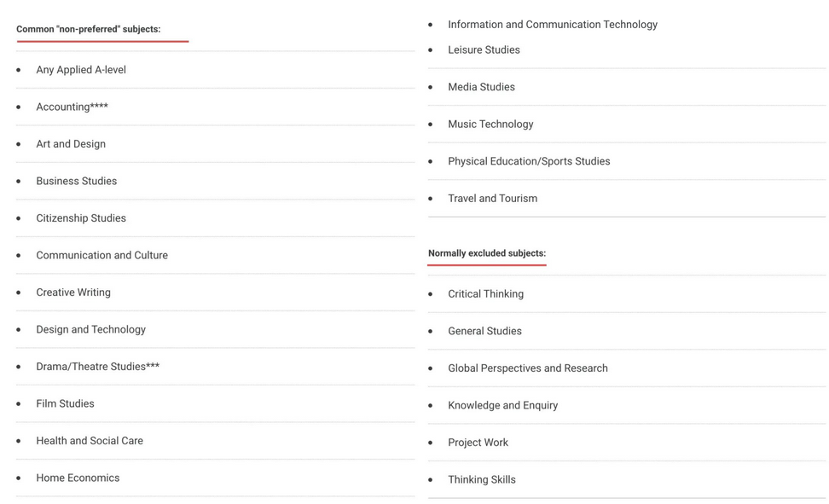829x504 pixels.
Task: Select the Any Applied A-level item
Action: pos(81,70)
